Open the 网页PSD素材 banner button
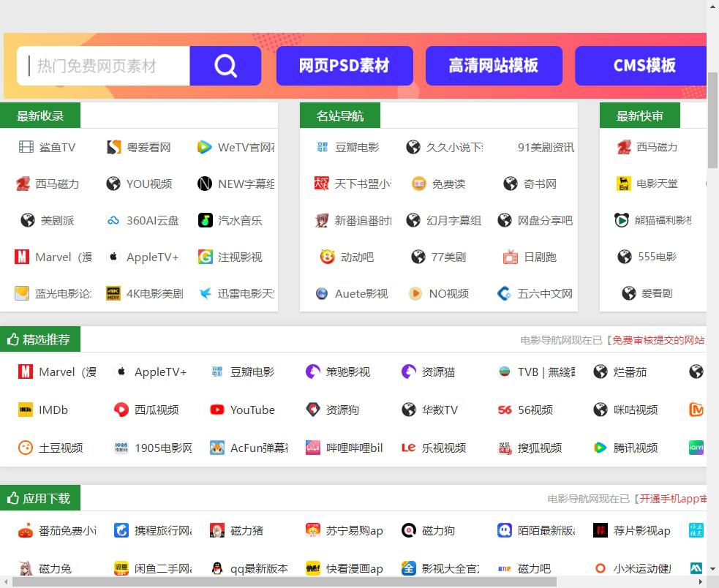 [345, 66]
